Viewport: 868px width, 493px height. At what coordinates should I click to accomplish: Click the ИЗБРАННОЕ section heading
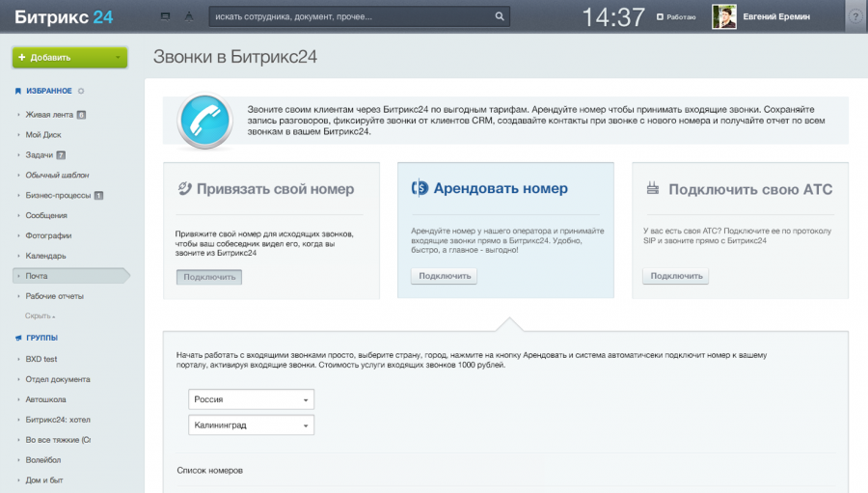tap(49, 91)
